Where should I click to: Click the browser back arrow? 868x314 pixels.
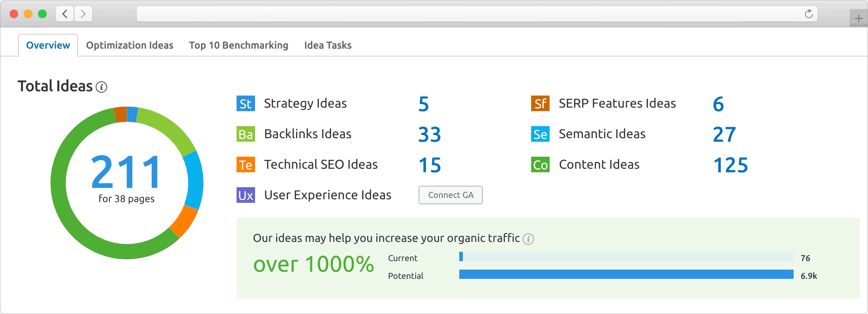point(65,14)
